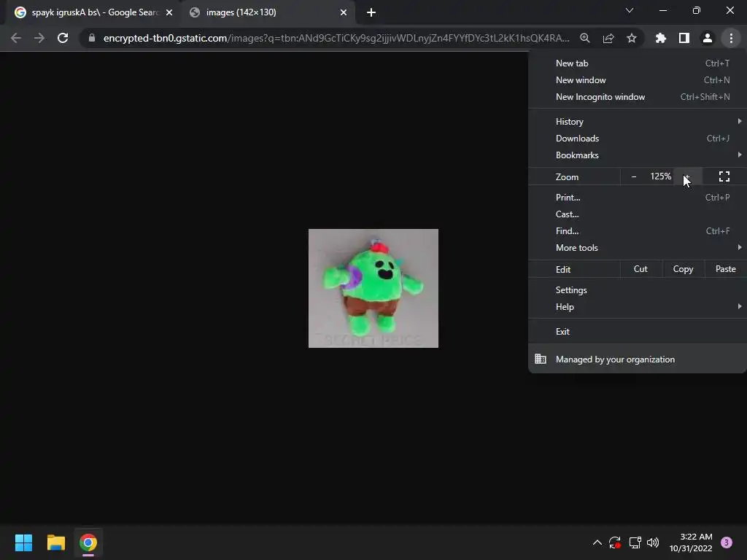The width and height of the screenshot is (747, 560).
Task: Select Print... from the menu
Action: (x=638, y=198)
